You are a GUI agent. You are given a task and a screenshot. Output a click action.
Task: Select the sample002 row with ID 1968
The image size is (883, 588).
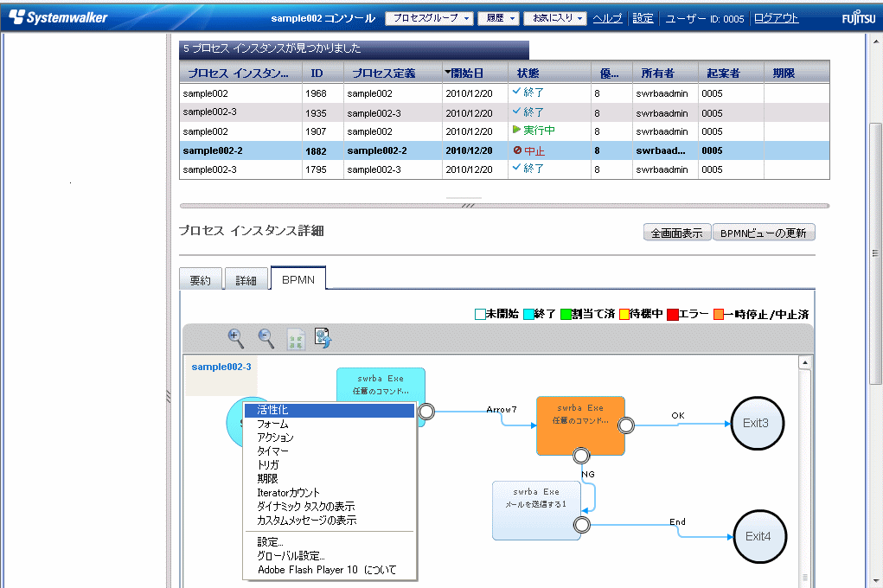504,93
